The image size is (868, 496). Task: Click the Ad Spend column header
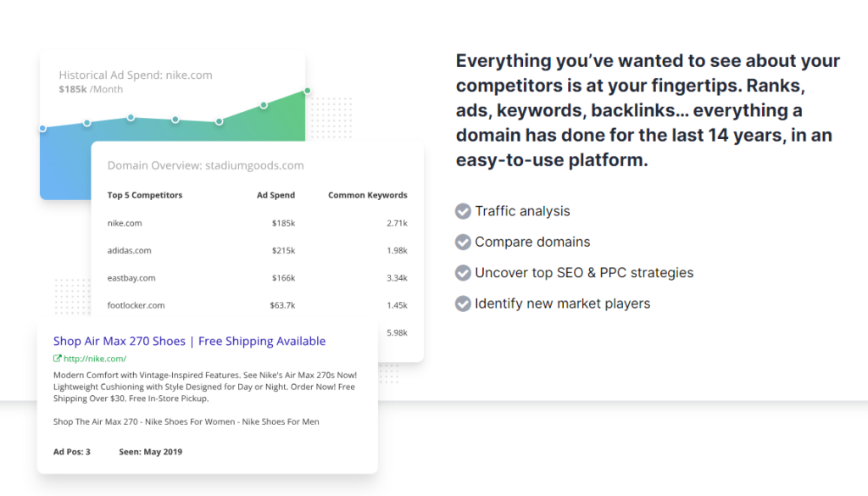coord(275,195)
